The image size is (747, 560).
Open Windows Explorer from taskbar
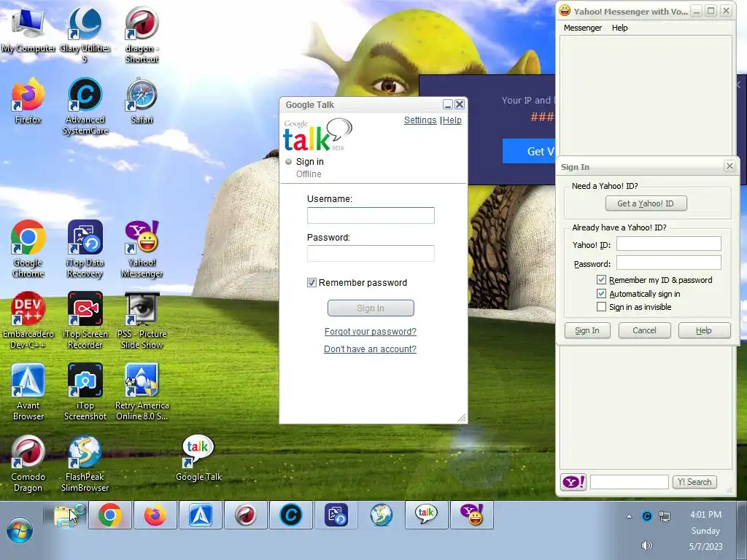[x=65, y=516]
